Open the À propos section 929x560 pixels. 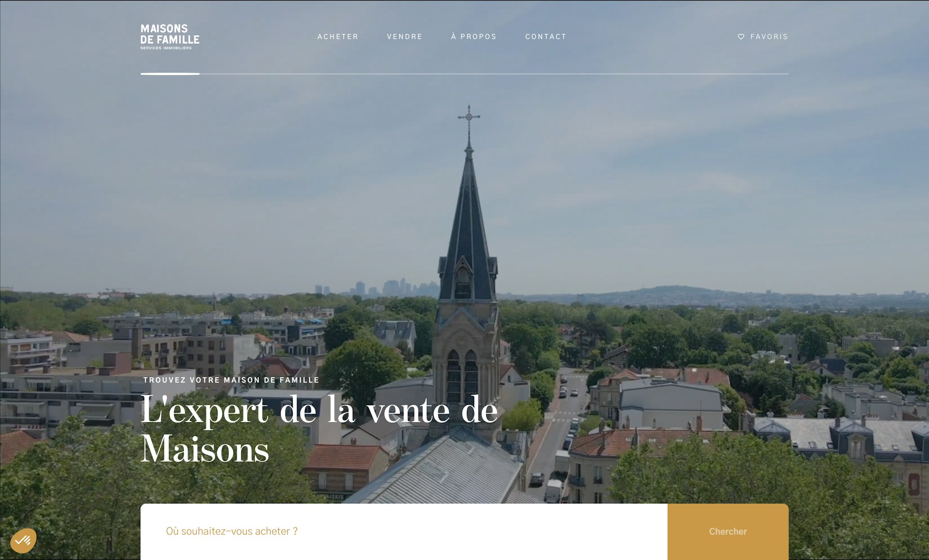(x=474, y=37)
